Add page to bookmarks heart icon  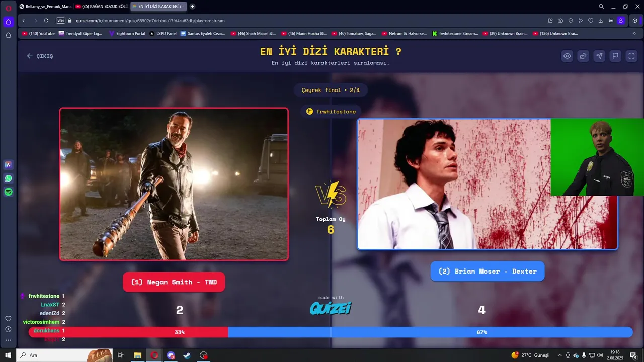pos(591,21)
